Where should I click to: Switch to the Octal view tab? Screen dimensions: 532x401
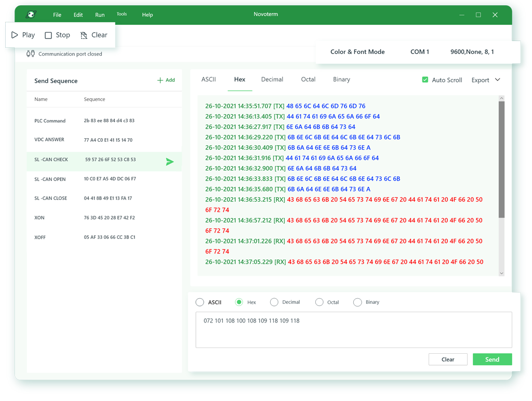[x=308, y=79]
